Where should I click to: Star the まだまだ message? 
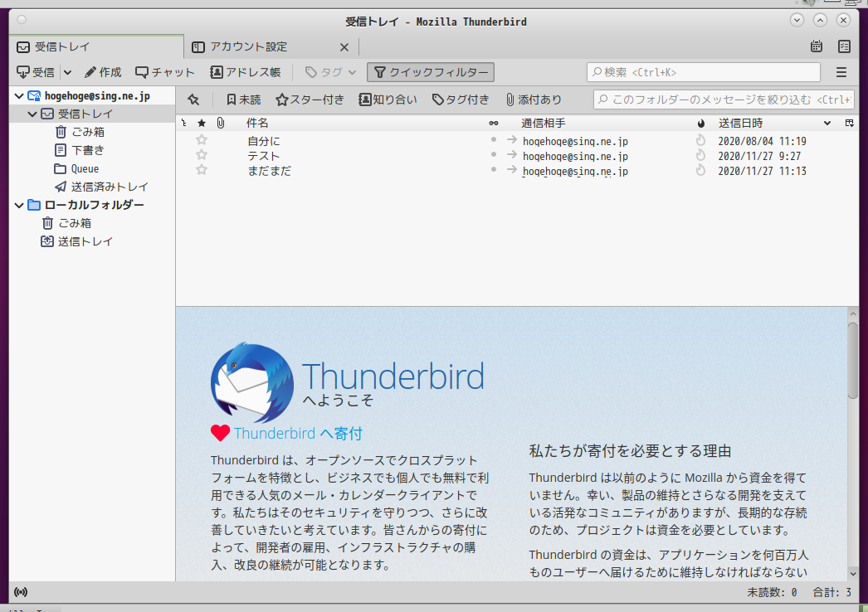202,170
